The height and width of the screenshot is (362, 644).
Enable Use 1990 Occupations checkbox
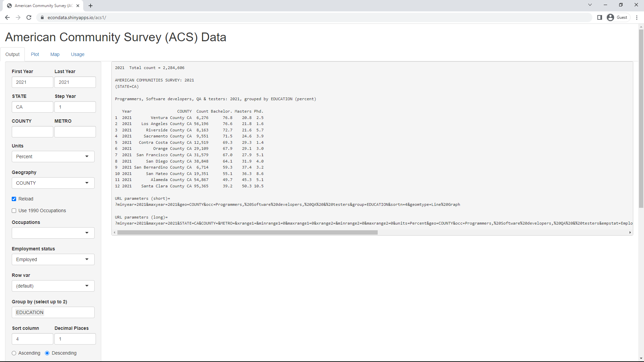tap(14, 210)
